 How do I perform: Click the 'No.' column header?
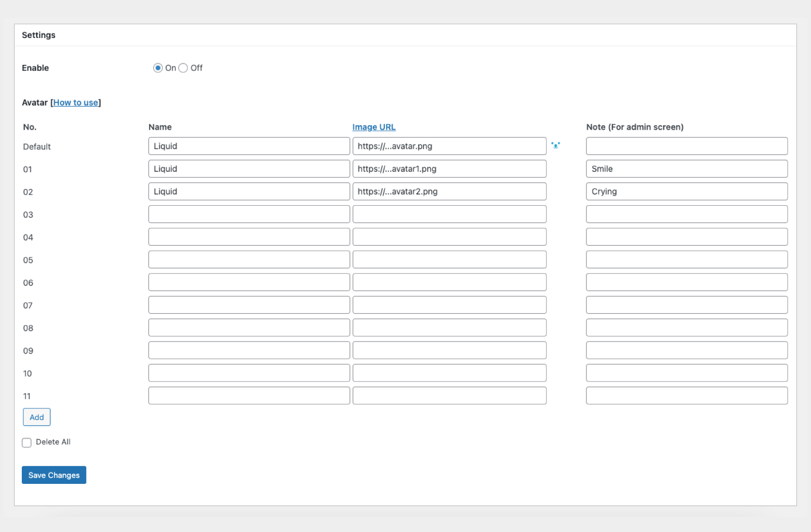coord(30,127)
